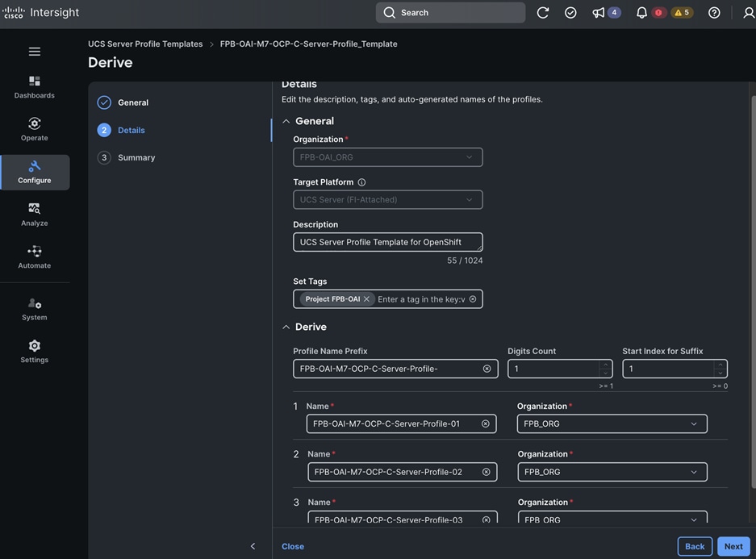
Task: Open the Target Platform dropdown
Action: [387, 199]
